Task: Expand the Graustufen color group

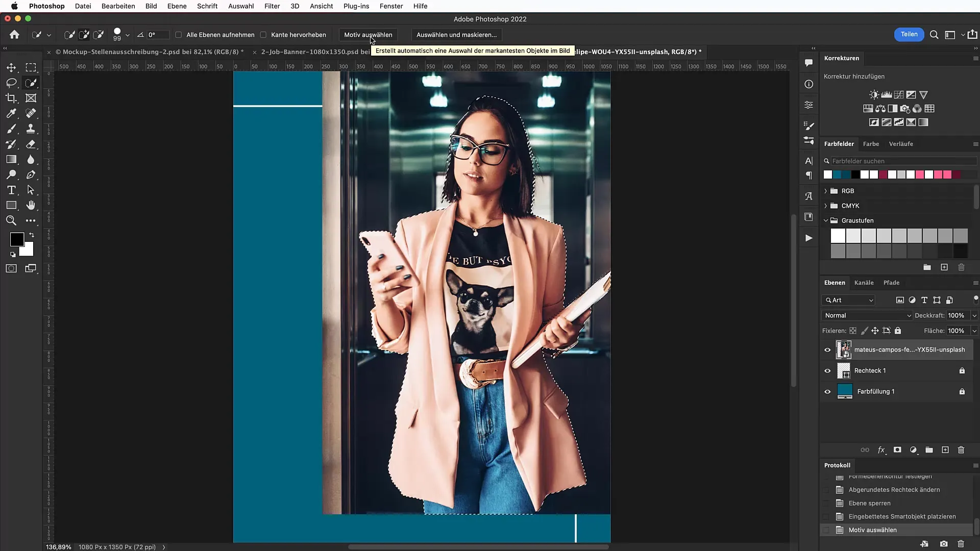Action: pos(826,220)
